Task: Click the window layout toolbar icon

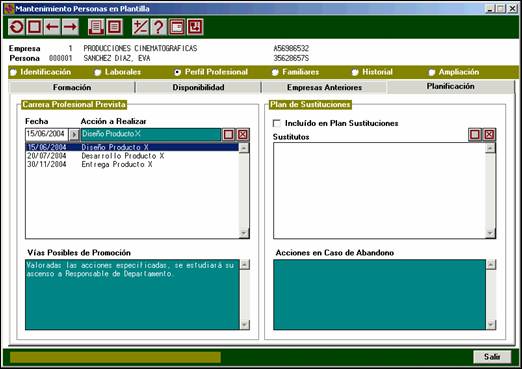Action: click(177, 27)
